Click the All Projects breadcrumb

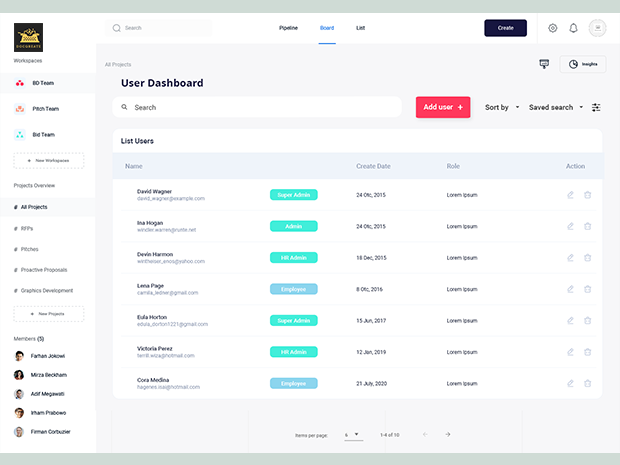click(118, 64)
